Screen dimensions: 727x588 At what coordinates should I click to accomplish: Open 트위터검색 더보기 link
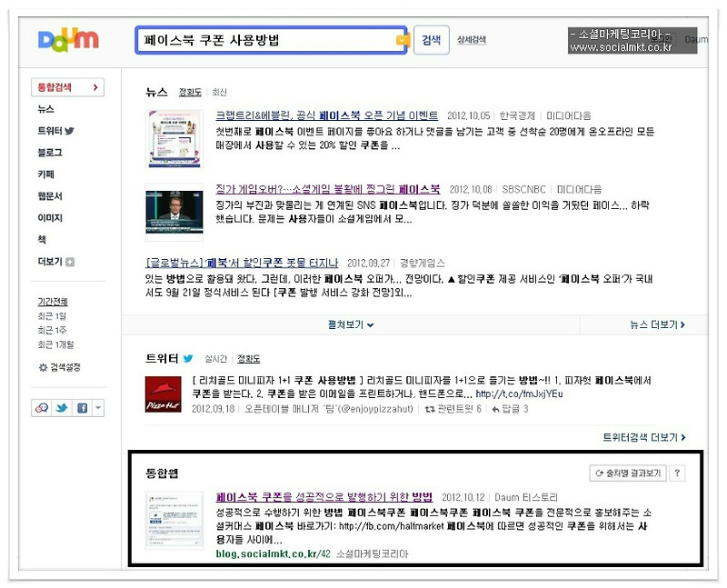point(644,437)
